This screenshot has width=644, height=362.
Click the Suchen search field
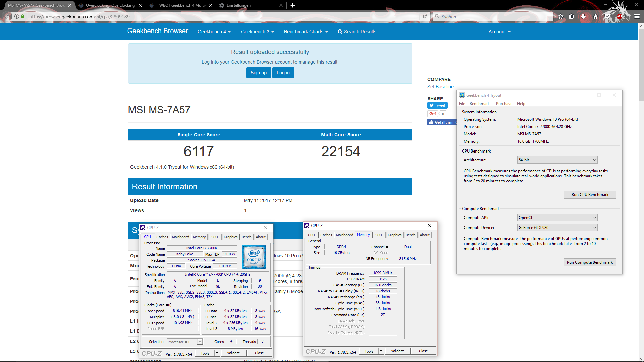click(493, 16)
